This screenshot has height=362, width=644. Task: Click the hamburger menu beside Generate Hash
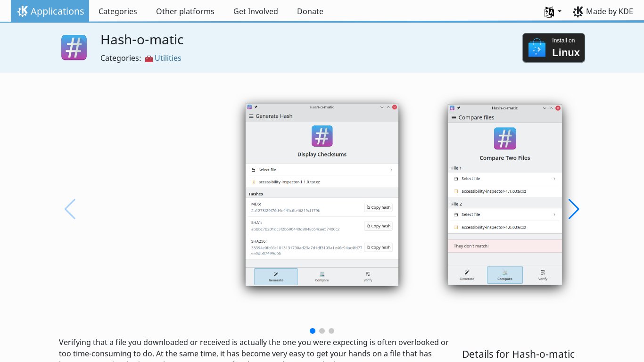251,116
